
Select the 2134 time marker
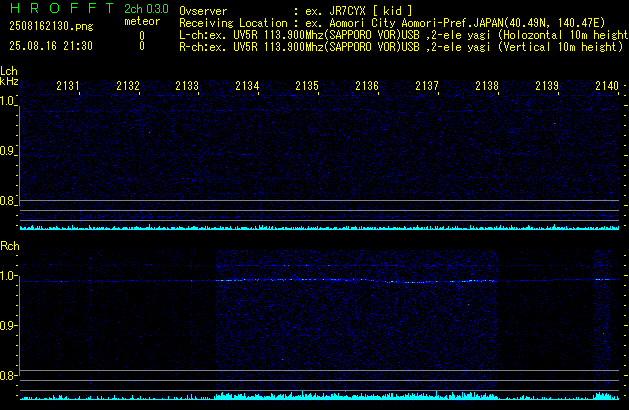click(x=248, y=86)
